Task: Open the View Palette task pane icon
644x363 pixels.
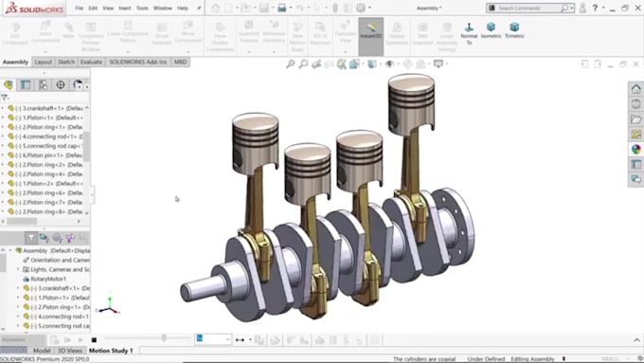Action: (635, 135)
